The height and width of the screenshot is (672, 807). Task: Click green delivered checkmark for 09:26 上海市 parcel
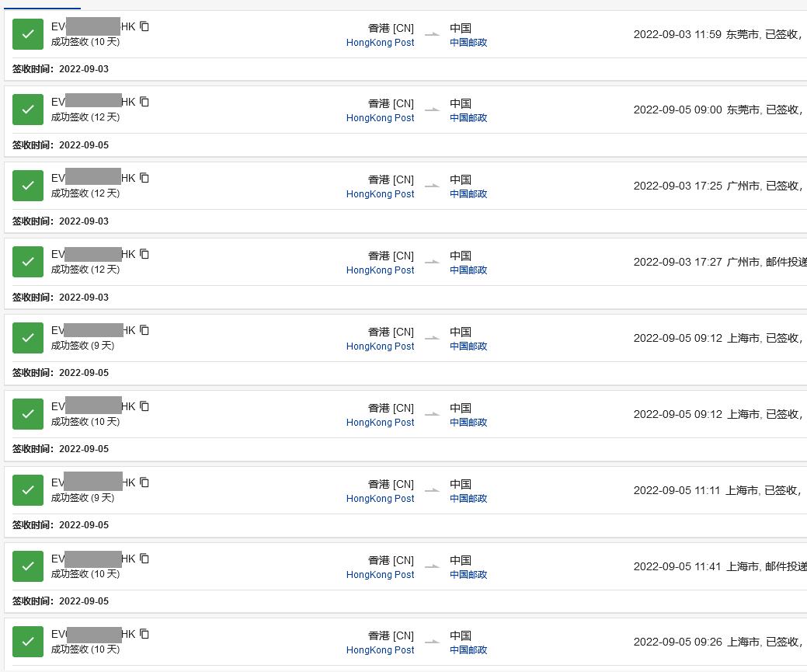(x=28, y=642)
